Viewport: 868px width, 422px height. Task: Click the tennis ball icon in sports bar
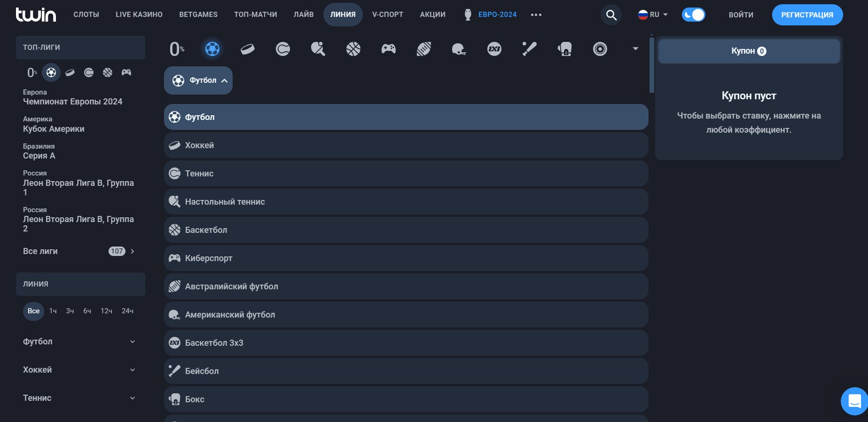[x=282, y=49]
